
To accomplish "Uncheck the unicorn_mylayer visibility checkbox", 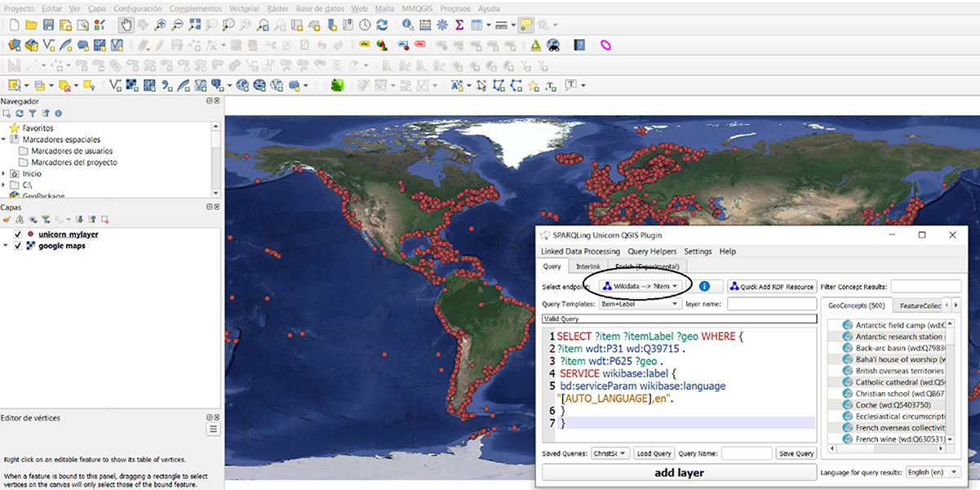I will tap(17, 234).
